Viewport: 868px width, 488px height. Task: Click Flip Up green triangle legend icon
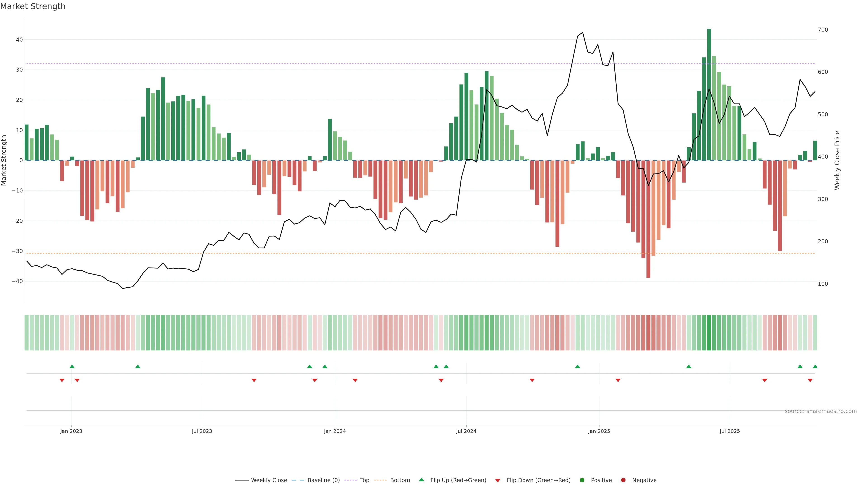point(421,480)
